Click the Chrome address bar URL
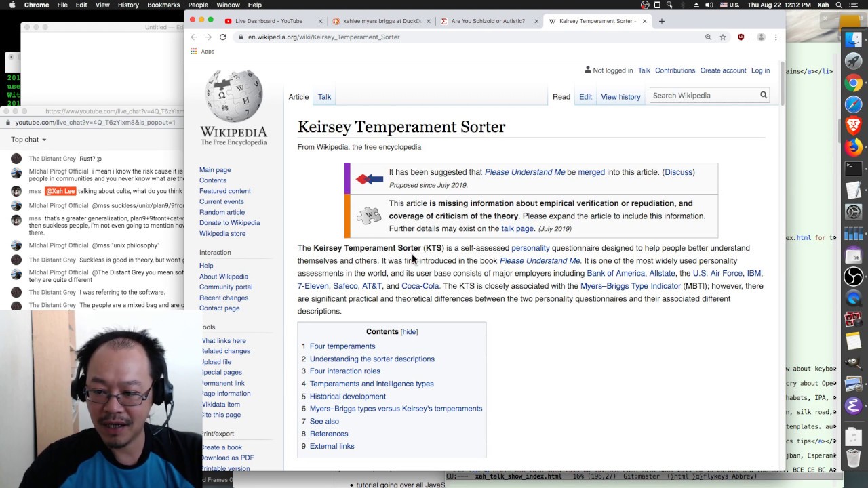This screenshot has height=488, width=868. click(323, 37)
